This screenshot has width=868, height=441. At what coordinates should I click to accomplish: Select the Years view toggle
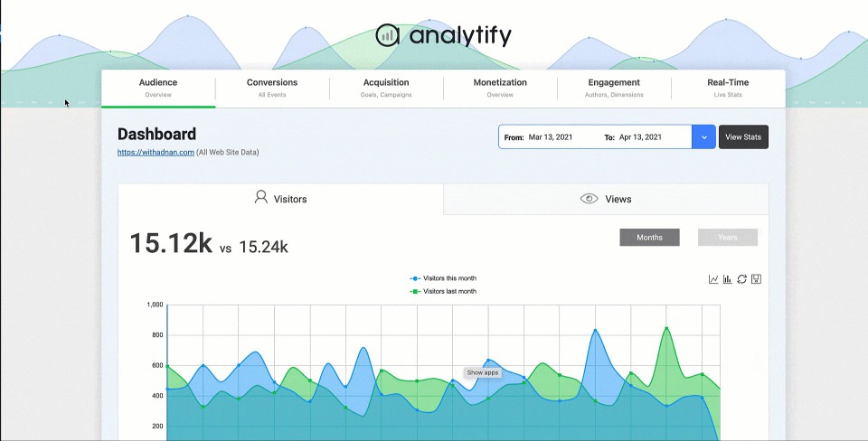click(x=727, y=237)
